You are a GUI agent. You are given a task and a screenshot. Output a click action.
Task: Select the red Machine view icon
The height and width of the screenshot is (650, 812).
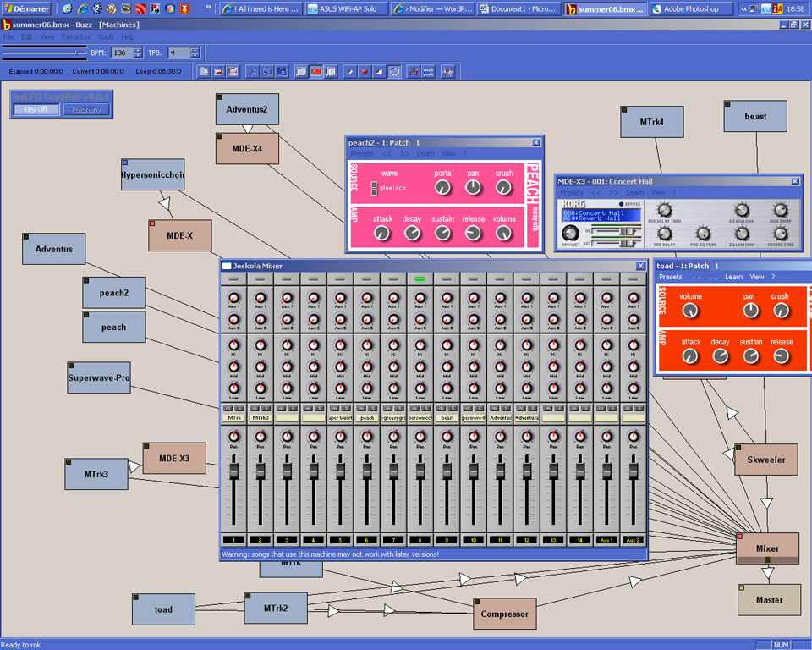click(315, 72)
